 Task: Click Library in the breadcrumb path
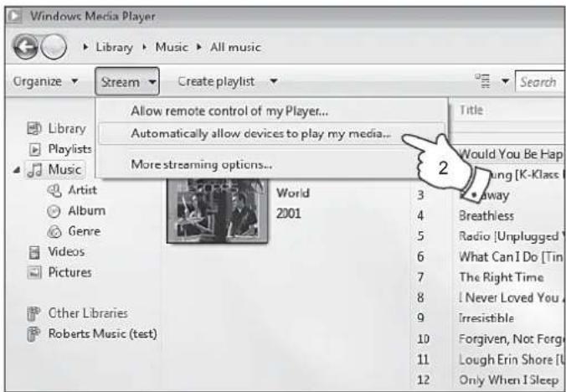click(114, 47)
